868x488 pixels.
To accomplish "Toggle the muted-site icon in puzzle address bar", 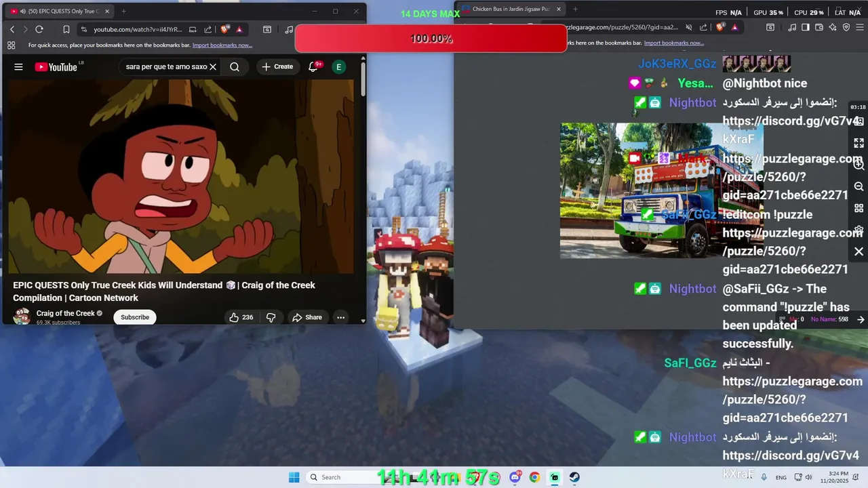I will point(688,27).
